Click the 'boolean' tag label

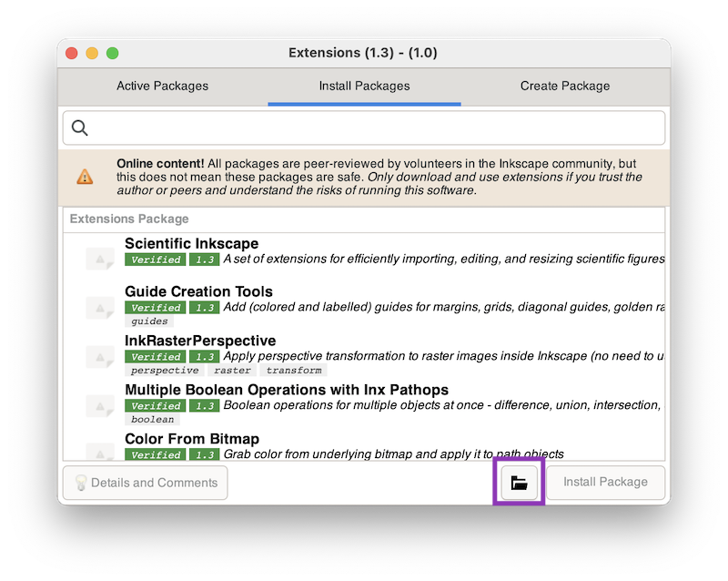(x=152, y=420)
